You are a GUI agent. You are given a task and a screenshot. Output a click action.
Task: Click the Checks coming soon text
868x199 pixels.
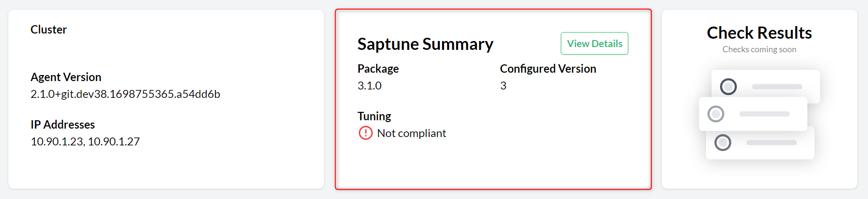point(759,49)
